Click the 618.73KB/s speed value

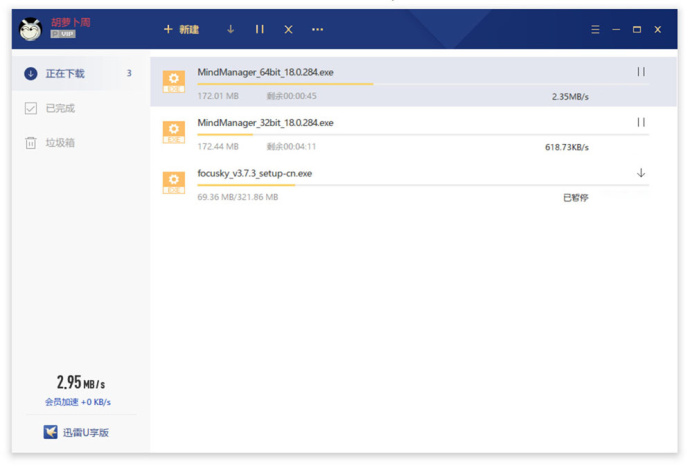(567, 147)
